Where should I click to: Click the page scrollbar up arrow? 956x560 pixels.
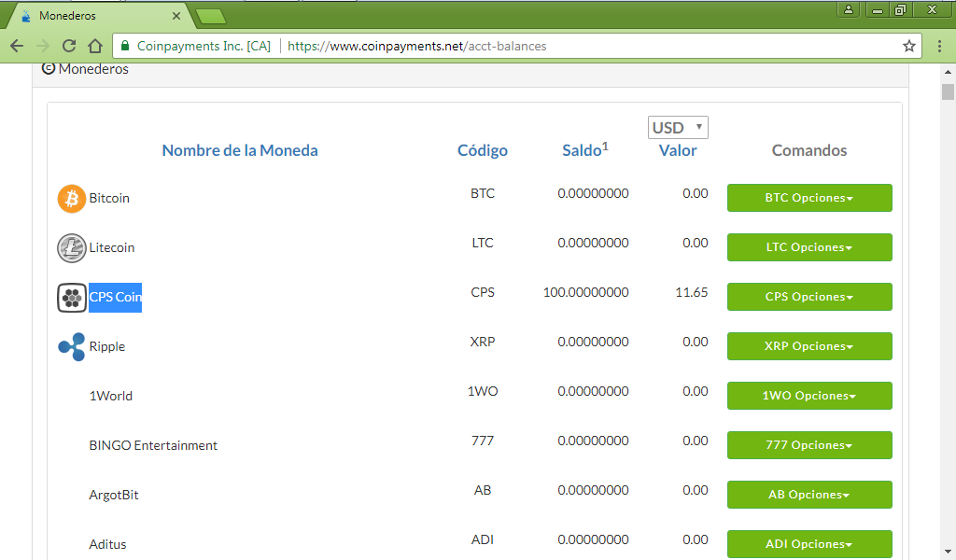pyautogui.click(x=948, y=72)
